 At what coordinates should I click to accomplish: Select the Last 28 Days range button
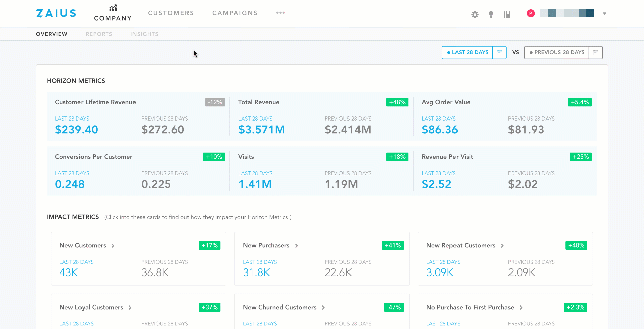(x=468, y=53)
